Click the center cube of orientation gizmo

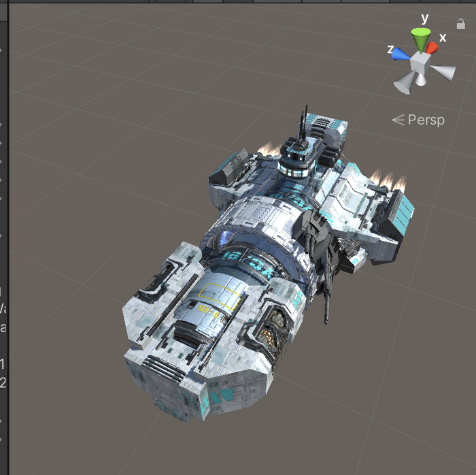420,63
